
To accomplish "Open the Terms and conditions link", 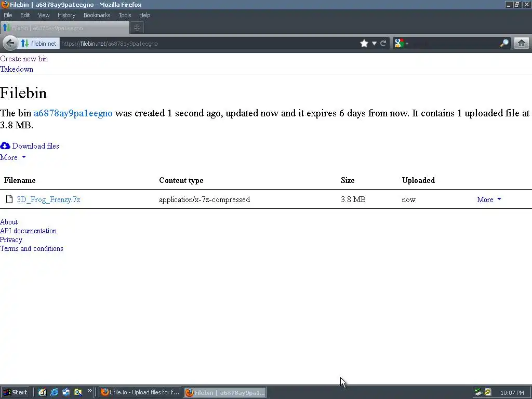I will [32, 248].
